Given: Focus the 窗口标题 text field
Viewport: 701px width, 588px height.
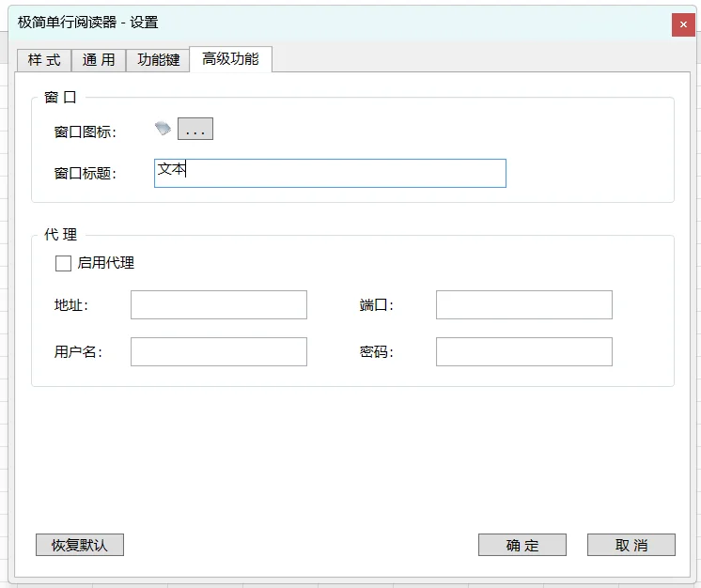Looking at the screenshot, I should [x=330, y=174].
